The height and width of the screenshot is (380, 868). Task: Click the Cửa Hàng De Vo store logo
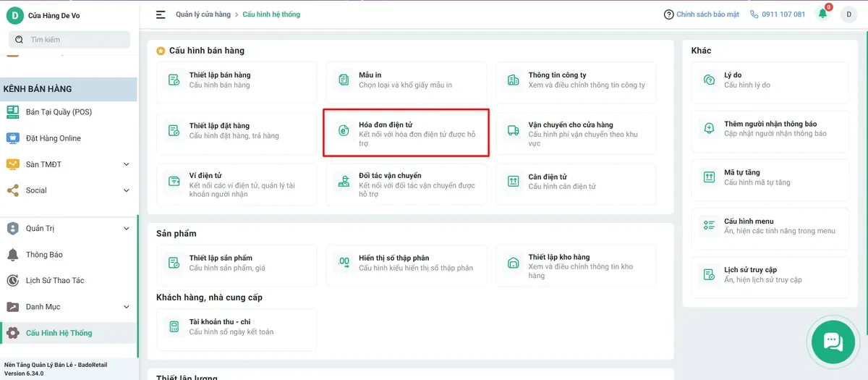click(x=14, y=15)
